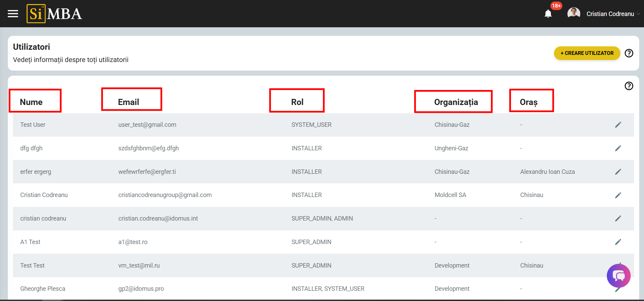Viewport: 644px width, 301px height.
Task: Open the hamburger navigation menu
Action: click(13, 14)
